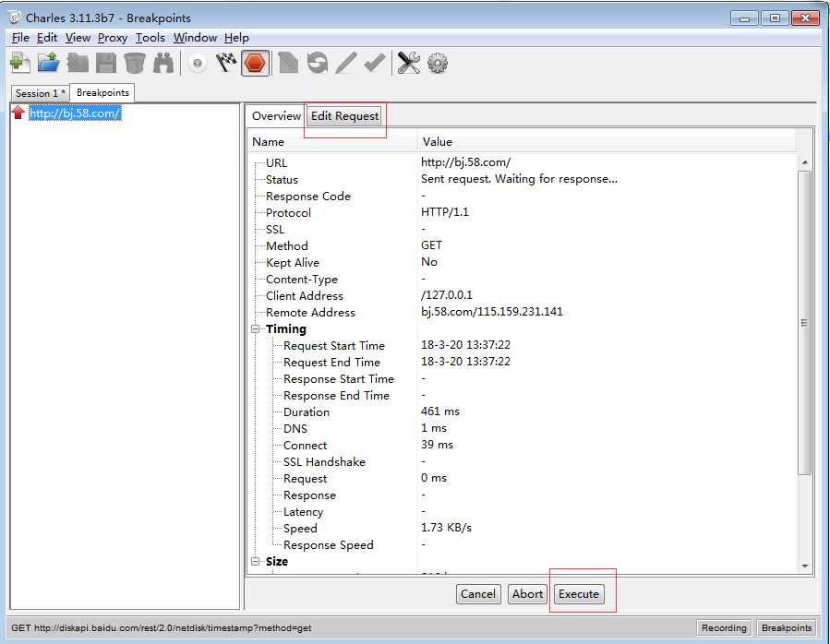Viewport: 830px width, 644px height.
Task: Select the SSL Handshake row
Action: coord(523,461)
